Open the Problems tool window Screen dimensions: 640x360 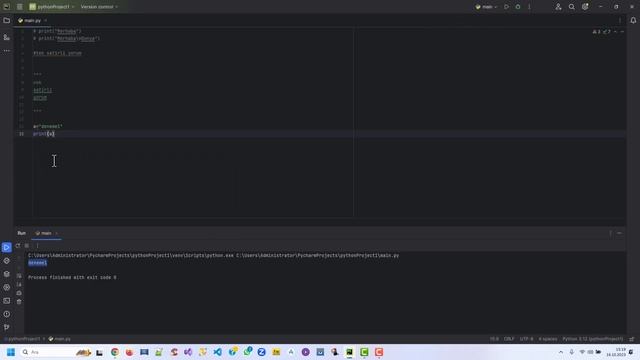pos(7,314)
